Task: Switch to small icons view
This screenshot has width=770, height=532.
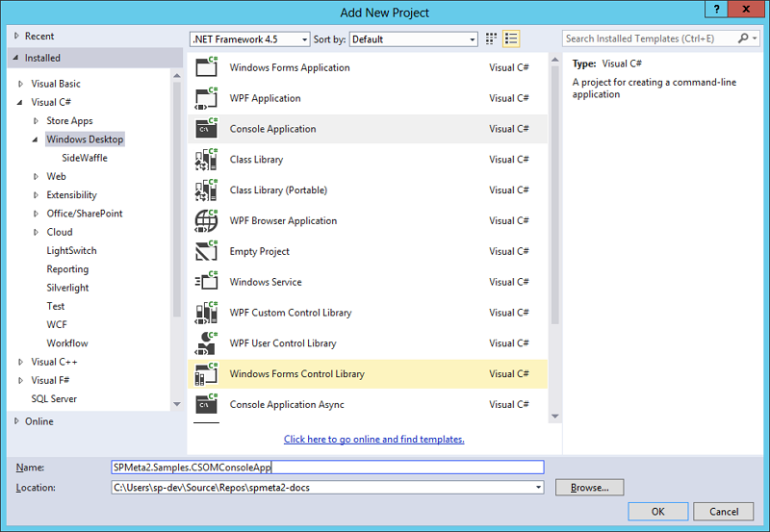Action: pos(491,38)
